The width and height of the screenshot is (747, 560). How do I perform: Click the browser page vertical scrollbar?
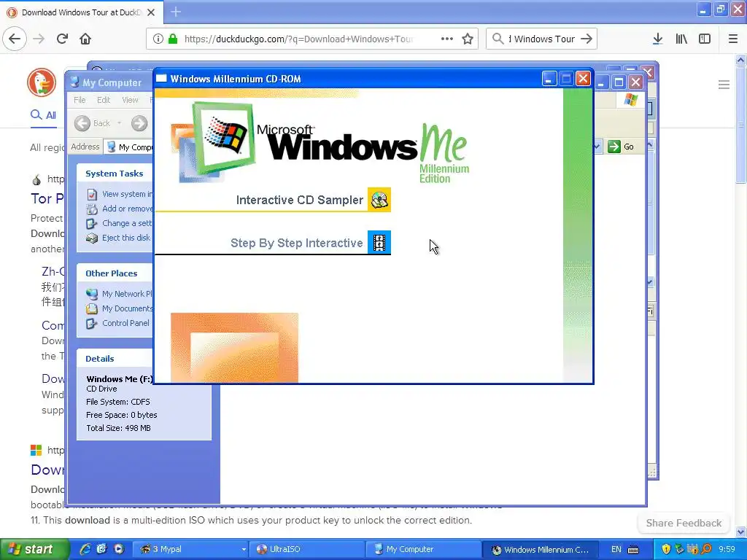click(740, 295)
